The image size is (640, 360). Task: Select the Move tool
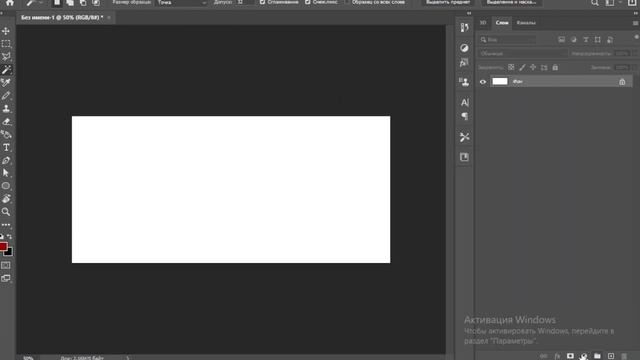click(6, 31)
